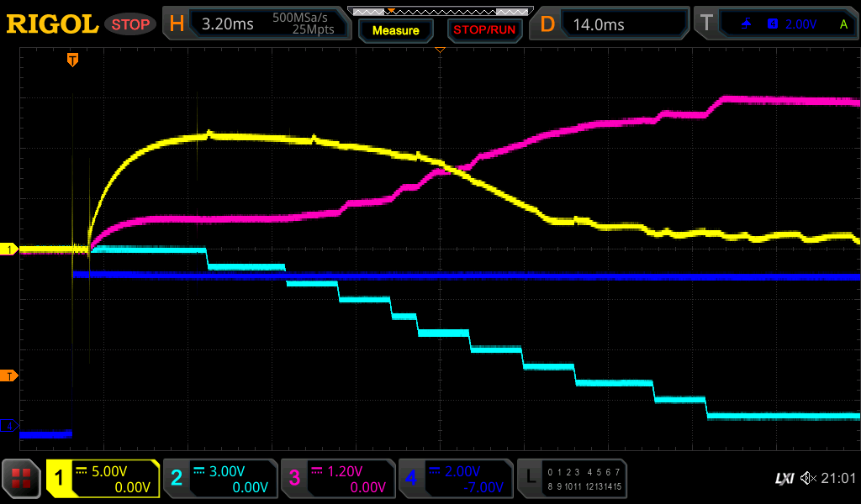The image size is (861, 504).
Task: Click the RIGOL logo
Action: point(52,24)
